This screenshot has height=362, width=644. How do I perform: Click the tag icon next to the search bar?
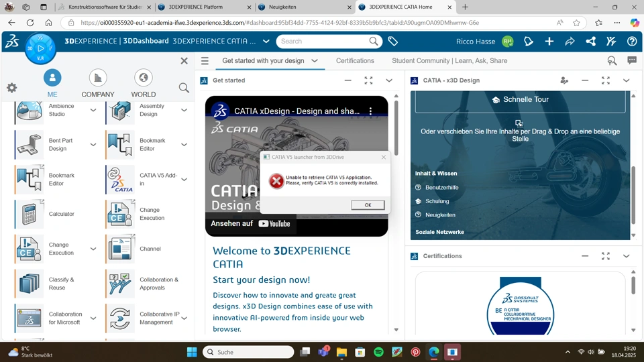[392, 41]
